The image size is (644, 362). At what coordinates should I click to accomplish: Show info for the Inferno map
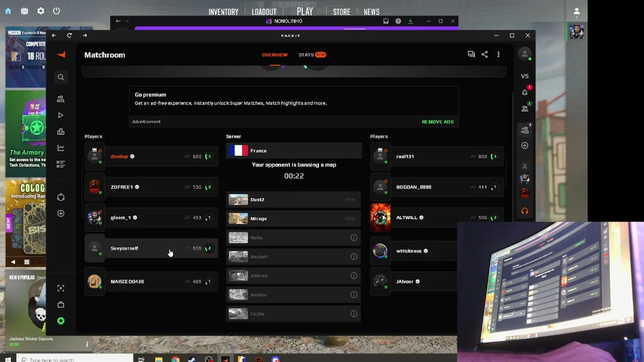[x=354, y=276]
